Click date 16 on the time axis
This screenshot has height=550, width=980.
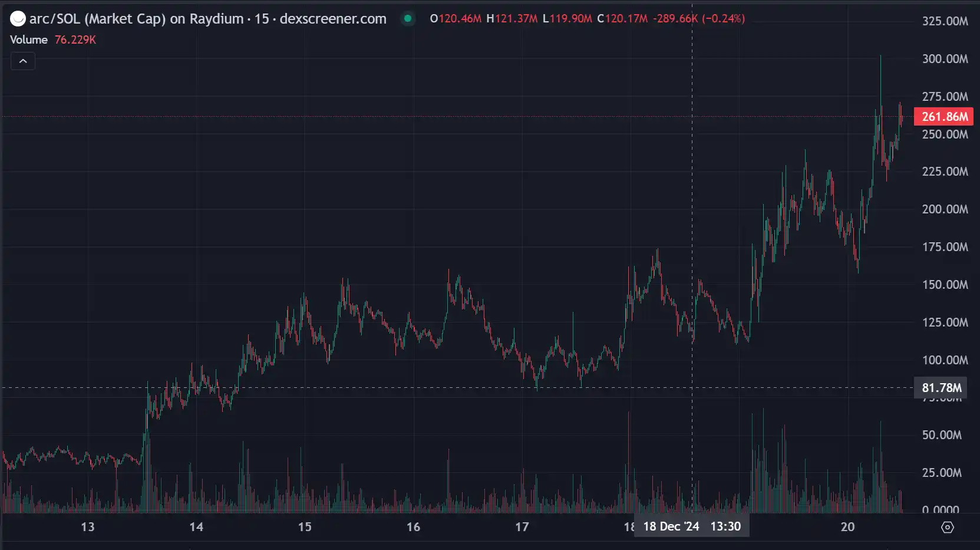[414, 527]
